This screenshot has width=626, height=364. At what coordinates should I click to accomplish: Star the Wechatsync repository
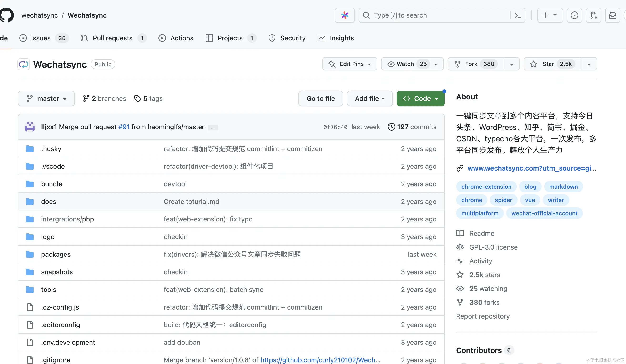552,64
